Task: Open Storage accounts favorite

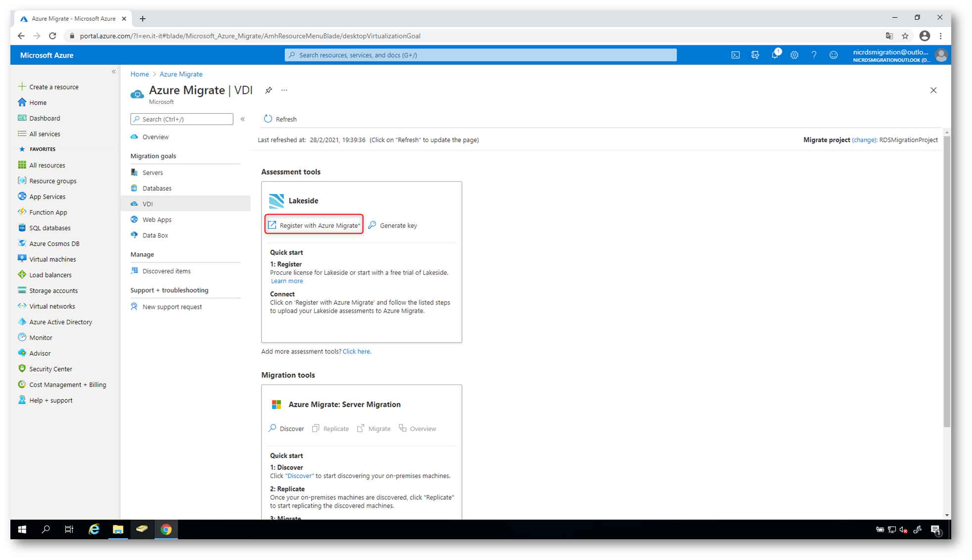Action: tap(48, 291)
